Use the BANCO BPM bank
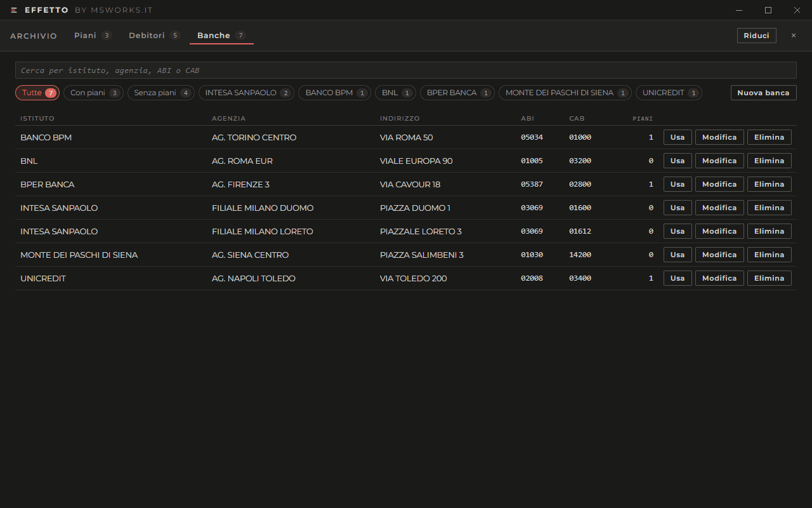The height and width of the screenshot is (508, 812). click(678, 137)
